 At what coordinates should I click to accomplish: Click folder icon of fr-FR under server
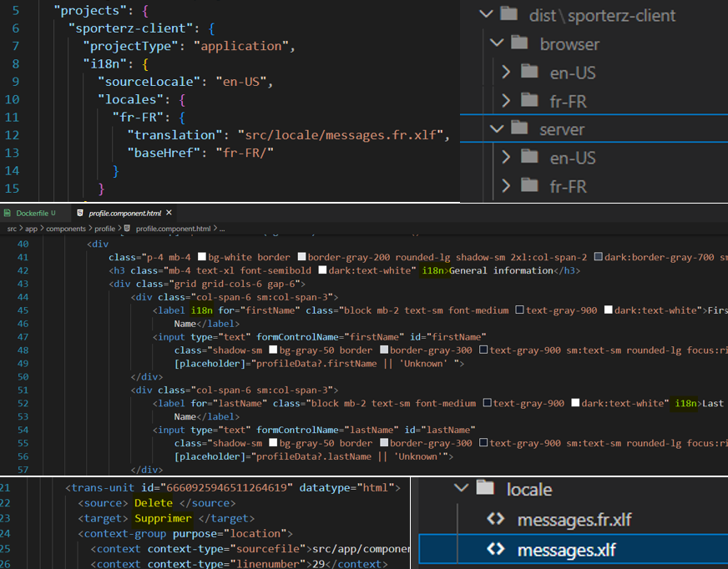click(529, 185)
